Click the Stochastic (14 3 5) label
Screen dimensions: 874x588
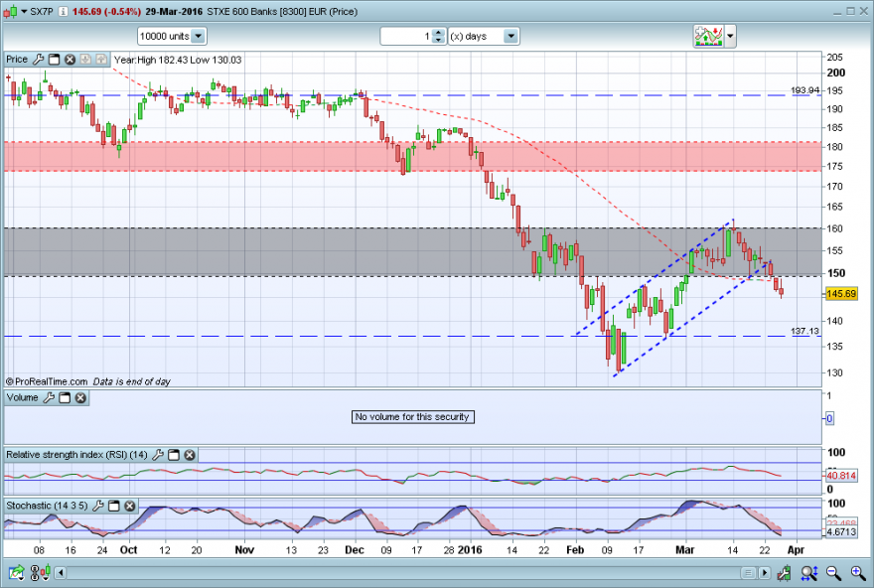pyautogui.click(x=47, y=506)
